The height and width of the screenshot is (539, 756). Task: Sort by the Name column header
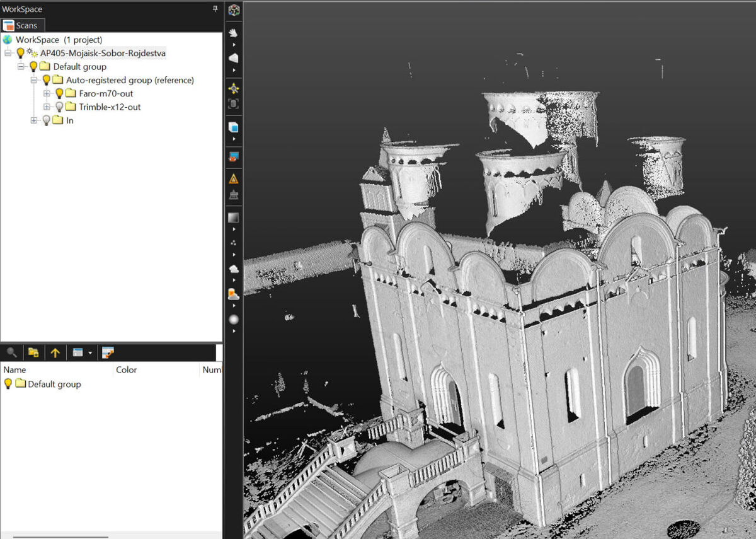[x=57, y=369]
